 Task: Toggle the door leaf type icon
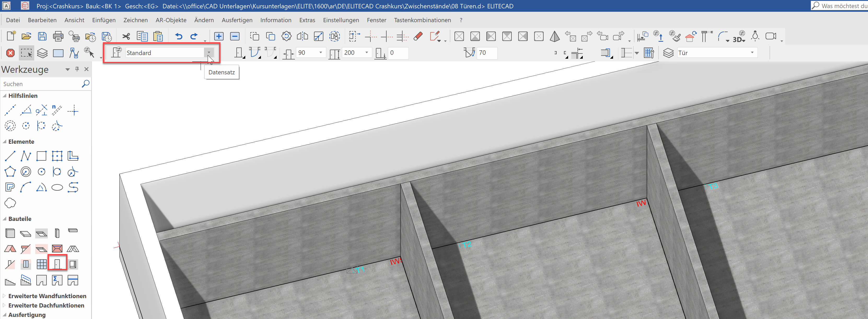[239, 53]
